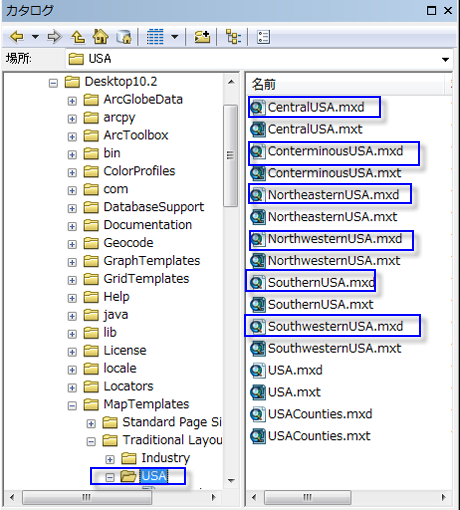Click the Connect To Folder icon
Image resolution: width=460 pixels, height=510 pixels.
[202, 37]
